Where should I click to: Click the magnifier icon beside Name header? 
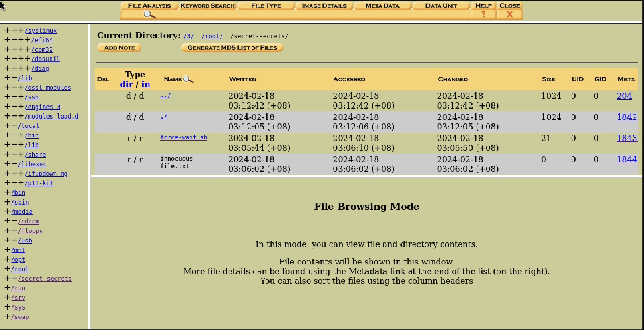pos(188,80)
